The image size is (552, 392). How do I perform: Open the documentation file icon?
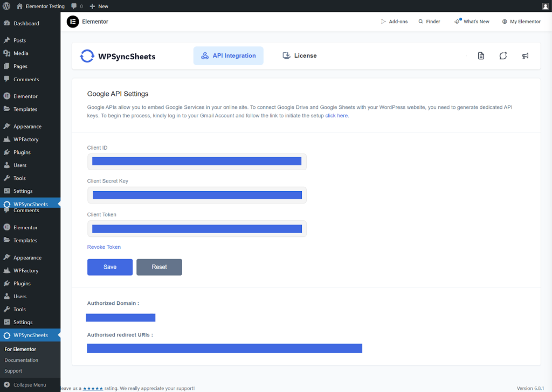pos(481,55)
